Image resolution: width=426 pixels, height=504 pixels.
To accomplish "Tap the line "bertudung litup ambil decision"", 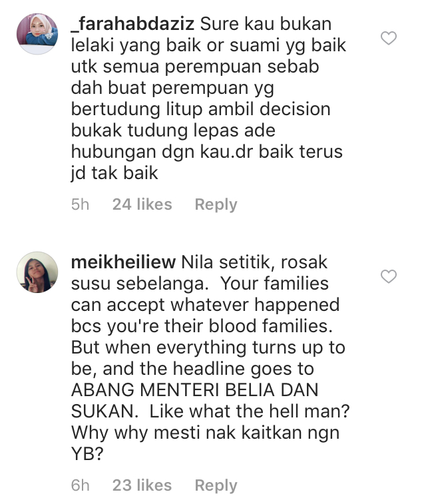I will pyautogui.click(x=200, y=109).
